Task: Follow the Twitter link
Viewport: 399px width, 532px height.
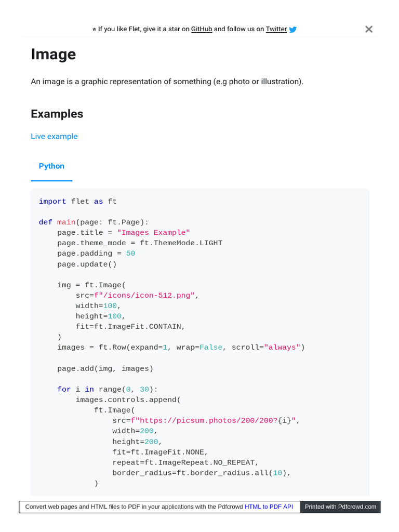Action: tap(276, 29)
